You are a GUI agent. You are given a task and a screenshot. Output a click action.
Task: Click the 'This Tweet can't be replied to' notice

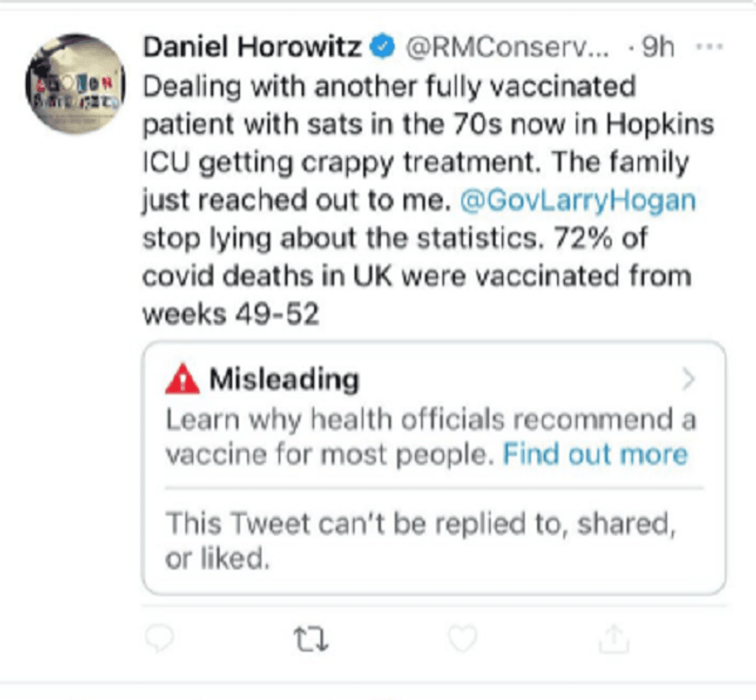coord(420,524)
